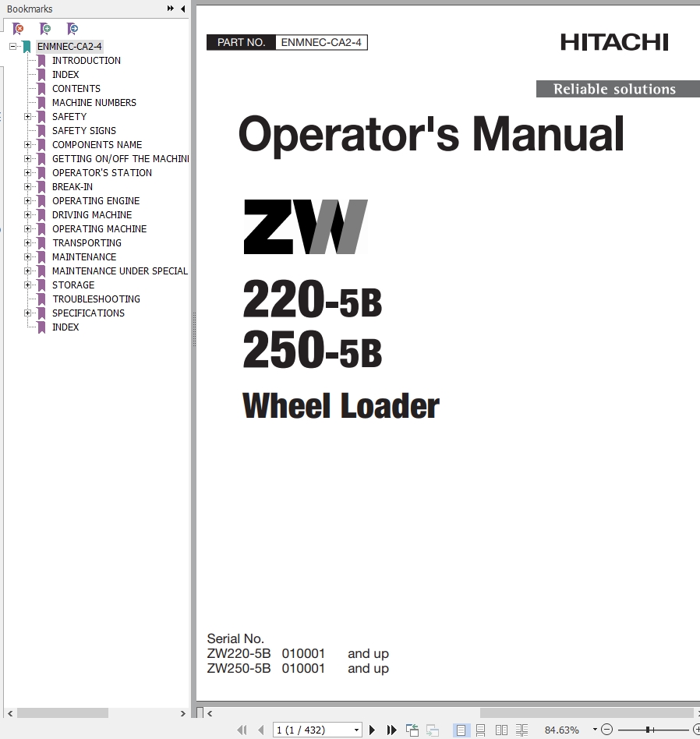Open the TROUBLESHOOTING bookmark
This screenshot has height=739, width=700.
(x=96, y=299)
